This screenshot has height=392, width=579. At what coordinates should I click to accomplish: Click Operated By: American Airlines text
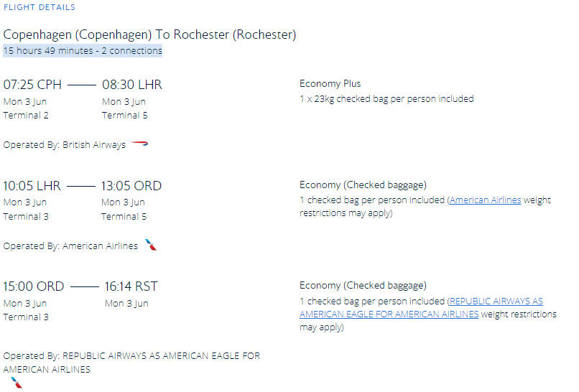[70, 246]
